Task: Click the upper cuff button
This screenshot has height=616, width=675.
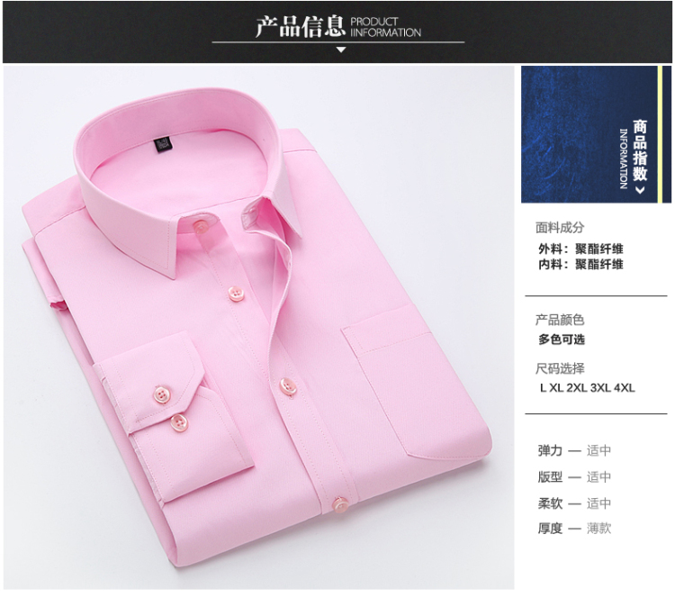Action: [162, 394]
